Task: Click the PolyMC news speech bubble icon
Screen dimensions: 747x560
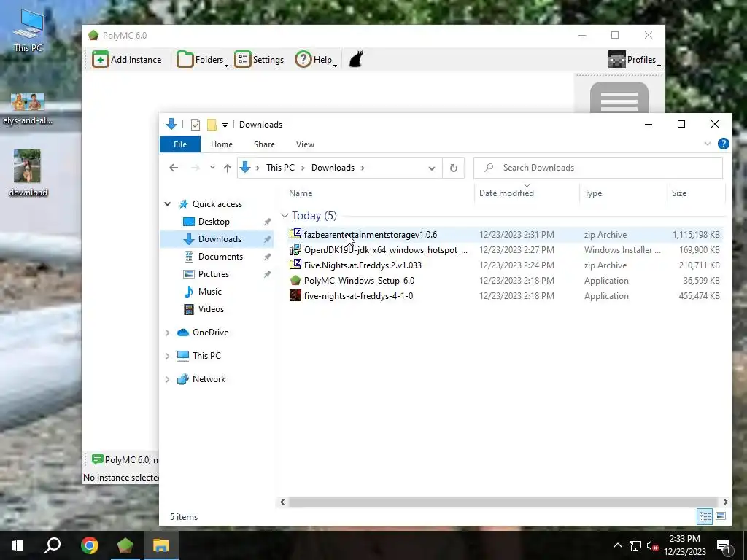Action: tap(97, 459)
